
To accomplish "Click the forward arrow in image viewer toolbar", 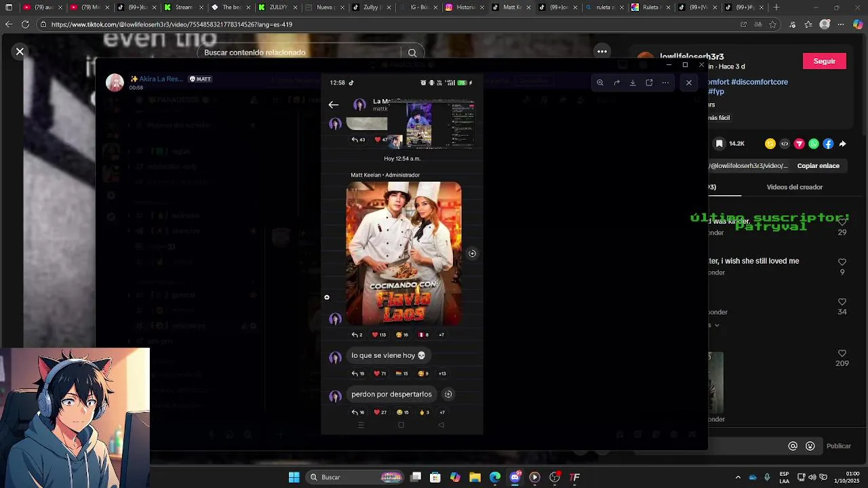I will [616, 83].
